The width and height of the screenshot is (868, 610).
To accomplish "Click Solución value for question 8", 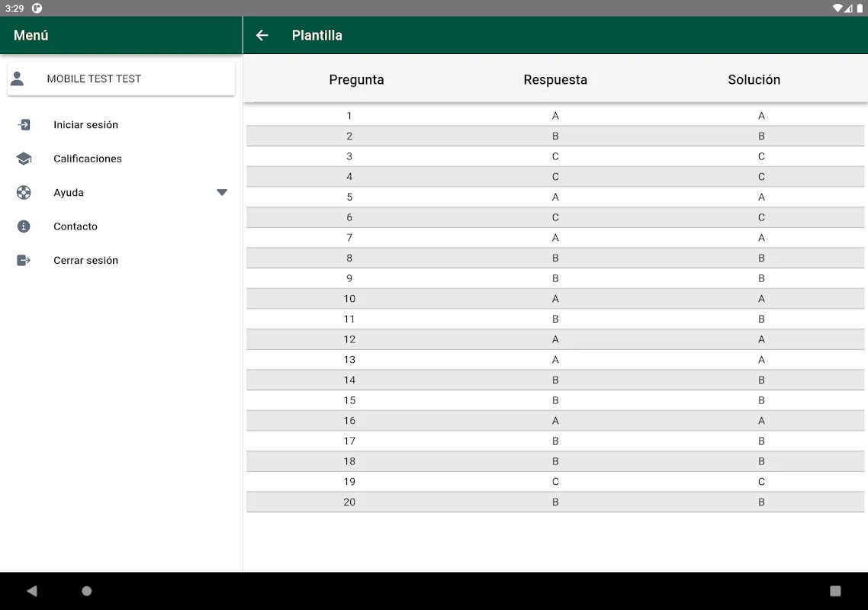I will 761,258.
